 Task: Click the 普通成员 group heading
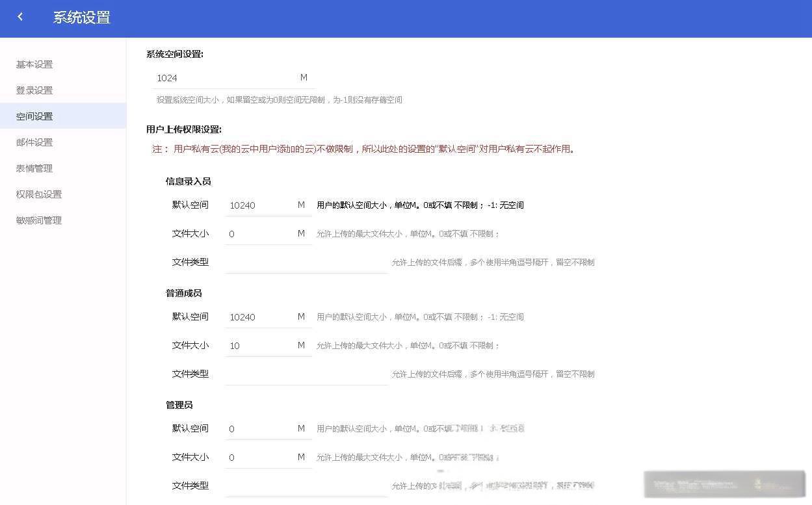pos(184,293)
